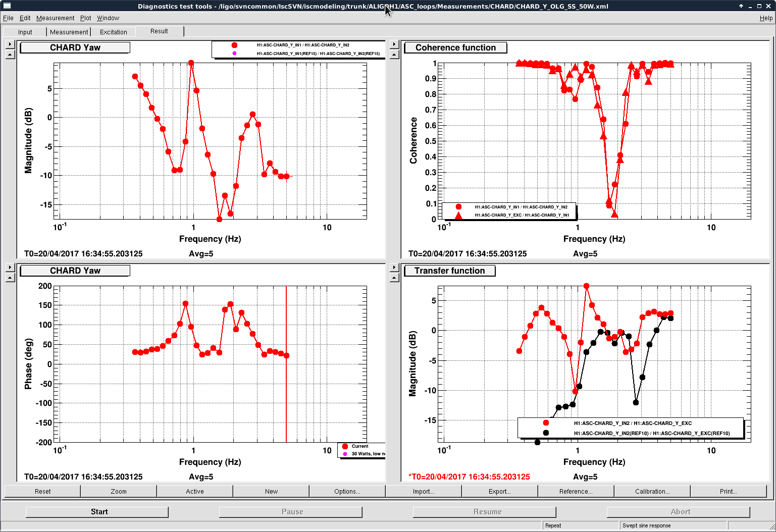The width and height of the screenshot is (776, 532).
Task: Click up-arrow button beside Coherence function plot
Action: pos(394,54)
